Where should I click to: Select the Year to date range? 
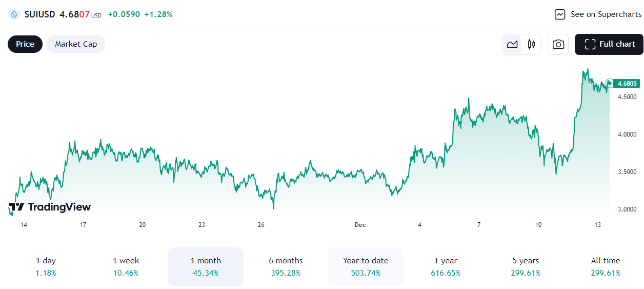coord(366,266)
